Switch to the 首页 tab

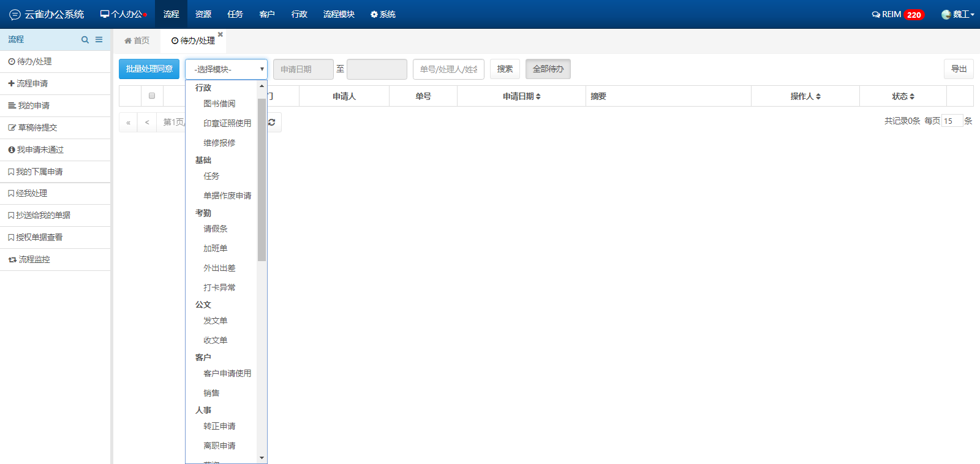click(x=137, y=40)
